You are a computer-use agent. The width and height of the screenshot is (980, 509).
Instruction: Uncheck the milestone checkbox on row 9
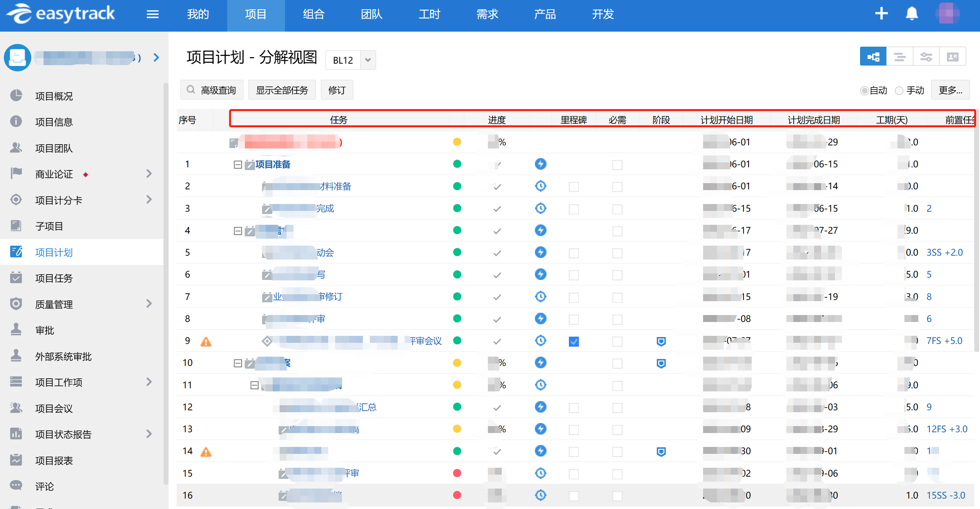coord(574,341)
